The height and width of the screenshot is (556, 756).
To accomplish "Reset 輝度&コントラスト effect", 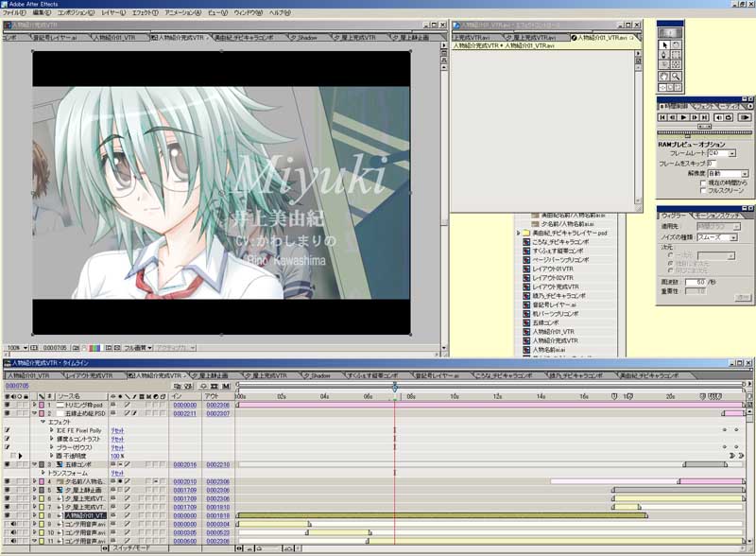I will tap(117, 439).
